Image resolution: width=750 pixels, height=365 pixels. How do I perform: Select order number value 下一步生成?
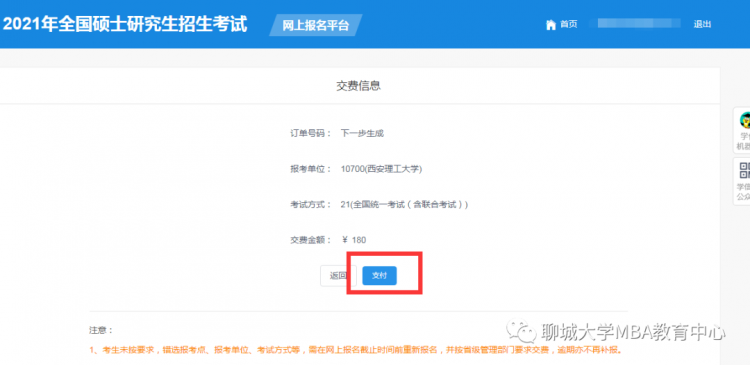click(362, 133)
